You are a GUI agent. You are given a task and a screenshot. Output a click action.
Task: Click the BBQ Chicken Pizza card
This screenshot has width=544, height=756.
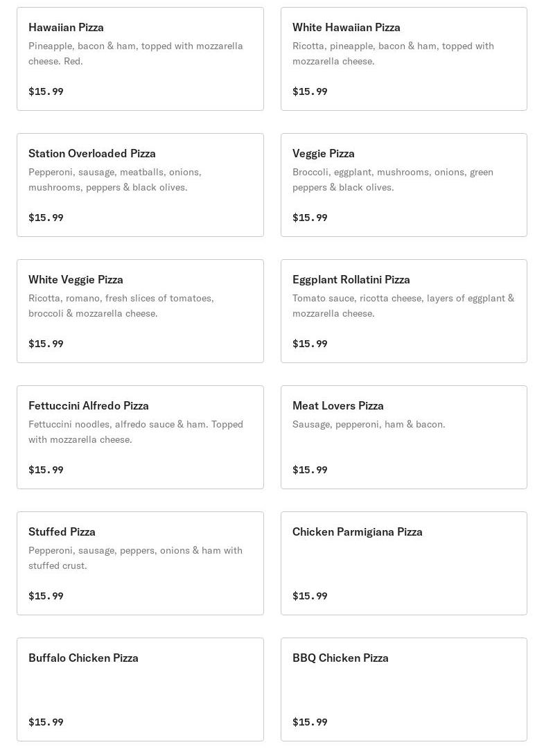[403, 689]
